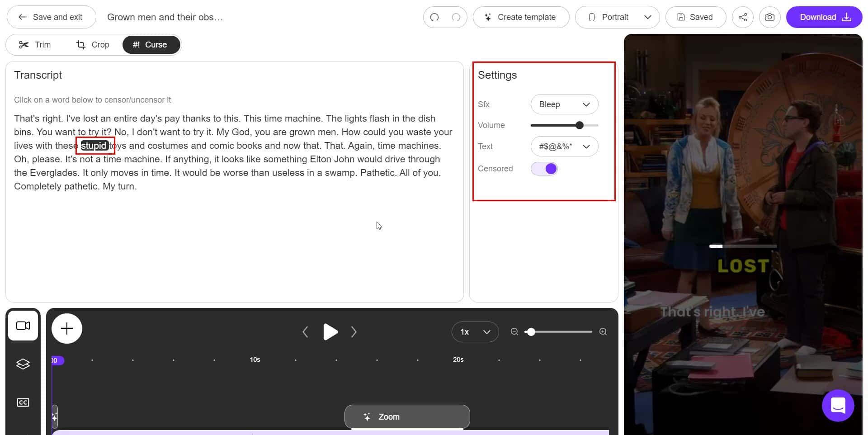
Task: Click Save and exit
Action: (51, 17)
